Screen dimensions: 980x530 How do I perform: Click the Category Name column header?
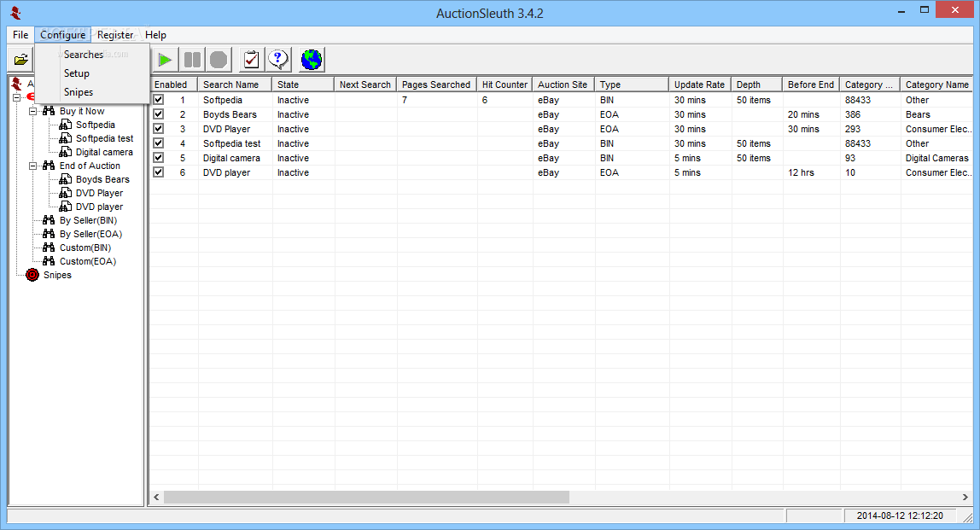coord(936,84)
